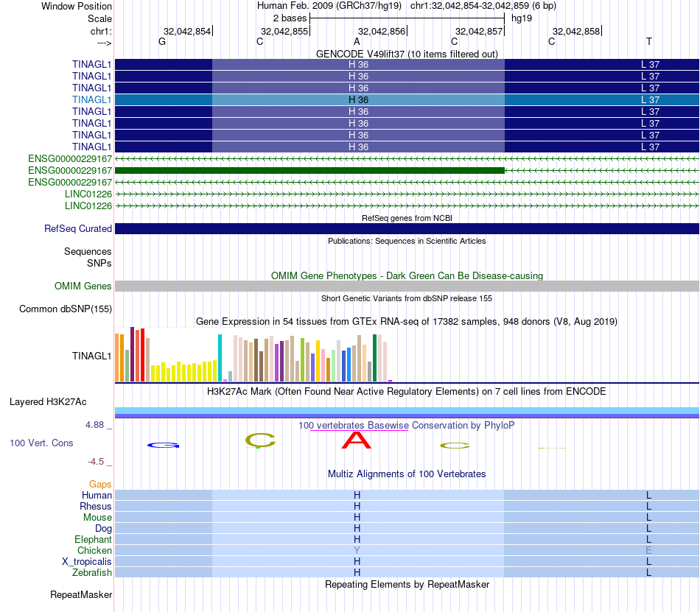Click the Sequences SNPs track label
The height and width of the screenshot is (612, 700).
88,257
